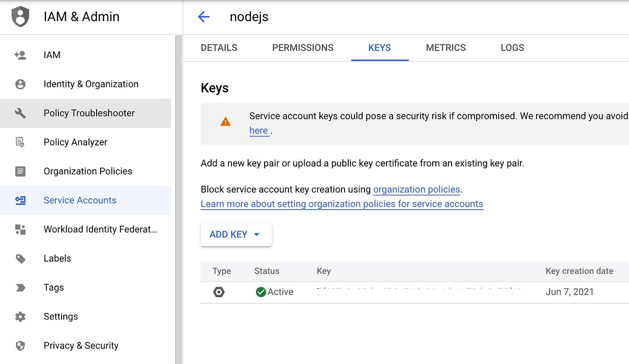Click the Jun 7, 2021 date cell

tap(569, 292)
